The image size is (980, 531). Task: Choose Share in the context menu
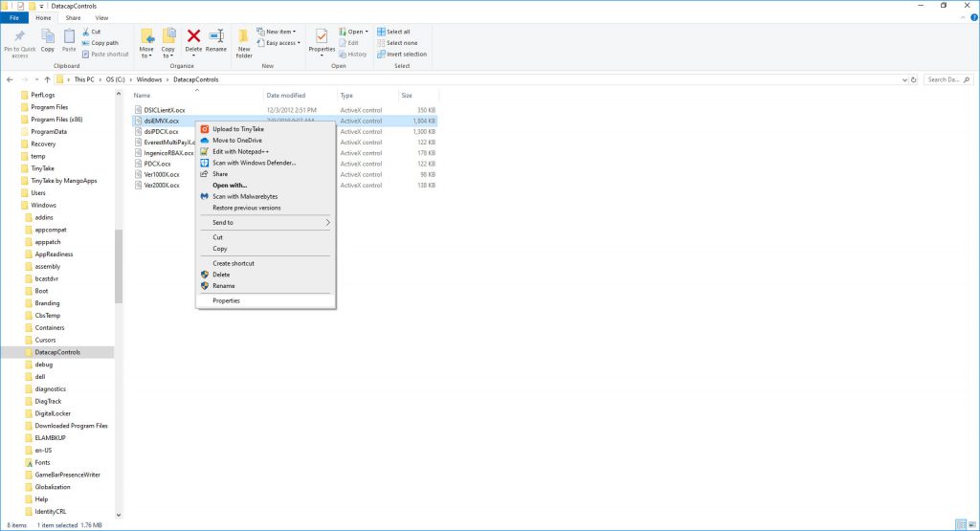pyautogui.click(x=266, y=174)
